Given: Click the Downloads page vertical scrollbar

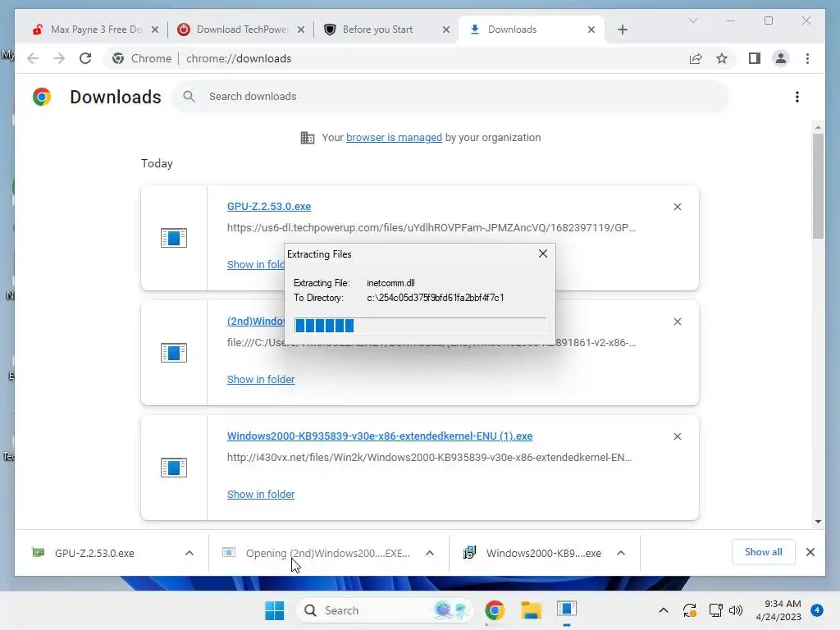Looking at the screenshot, I should click(818, 186).
